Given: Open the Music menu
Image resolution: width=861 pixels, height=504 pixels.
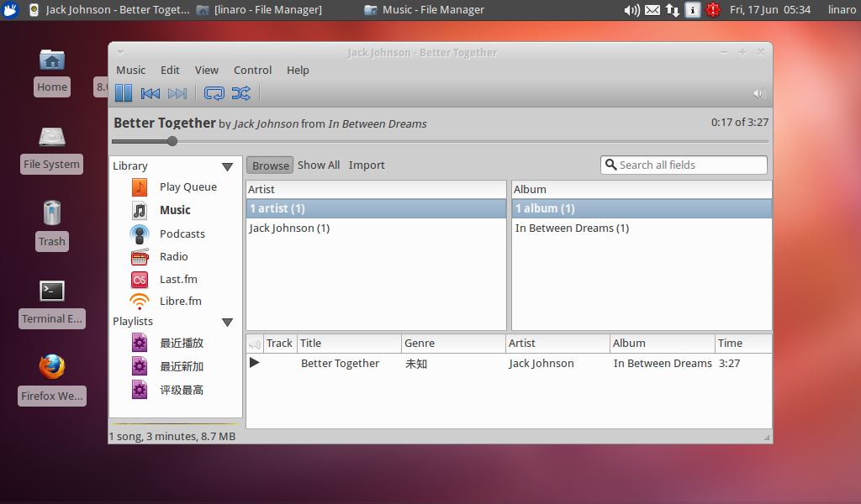Looking at the screenshot, I should [130, 71].
